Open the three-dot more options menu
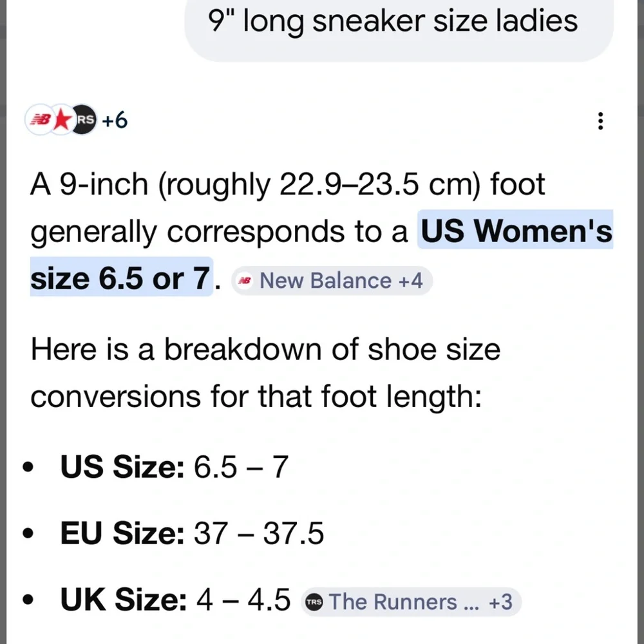Image resolution: width=644 pixels, height=644 pixels. [600, 121]
